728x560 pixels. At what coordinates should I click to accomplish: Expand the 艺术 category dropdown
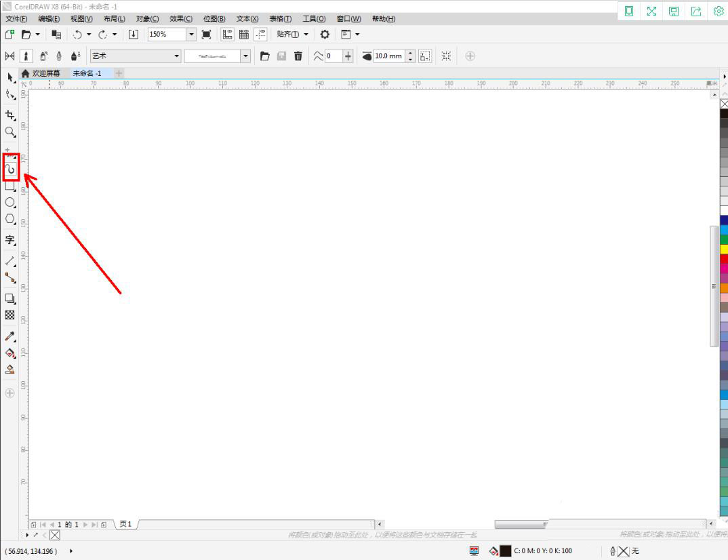[x=177, y=56]
